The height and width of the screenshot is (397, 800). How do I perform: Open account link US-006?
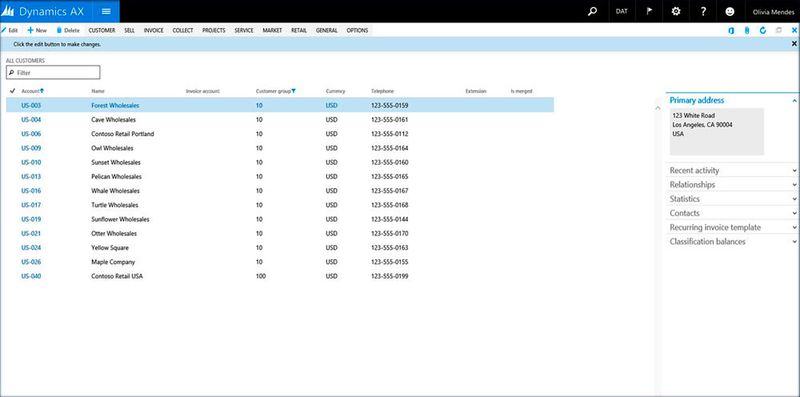pos(31,134)
